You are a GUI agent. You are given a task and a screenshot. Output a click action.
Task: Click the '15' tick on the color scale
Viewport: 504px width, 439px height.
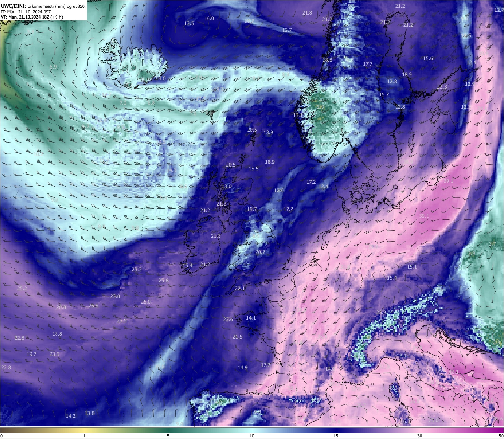336,436
